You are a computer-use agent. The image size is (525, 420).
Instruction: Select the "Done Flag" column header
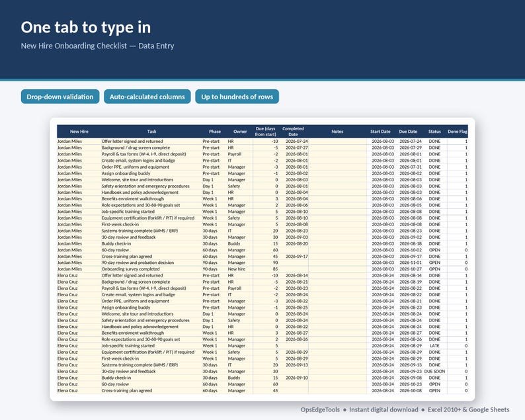[458, 132]
